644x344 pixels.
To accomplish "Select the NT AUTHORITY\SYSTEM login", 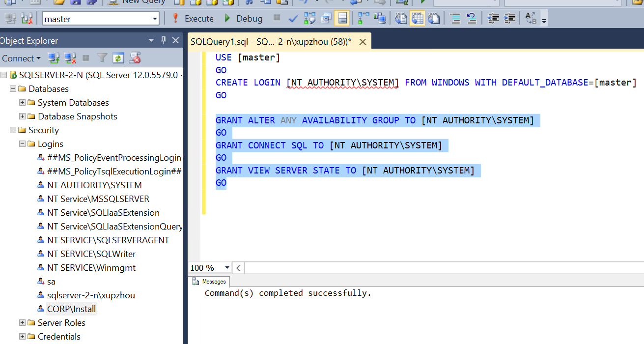I will point(94,185).
